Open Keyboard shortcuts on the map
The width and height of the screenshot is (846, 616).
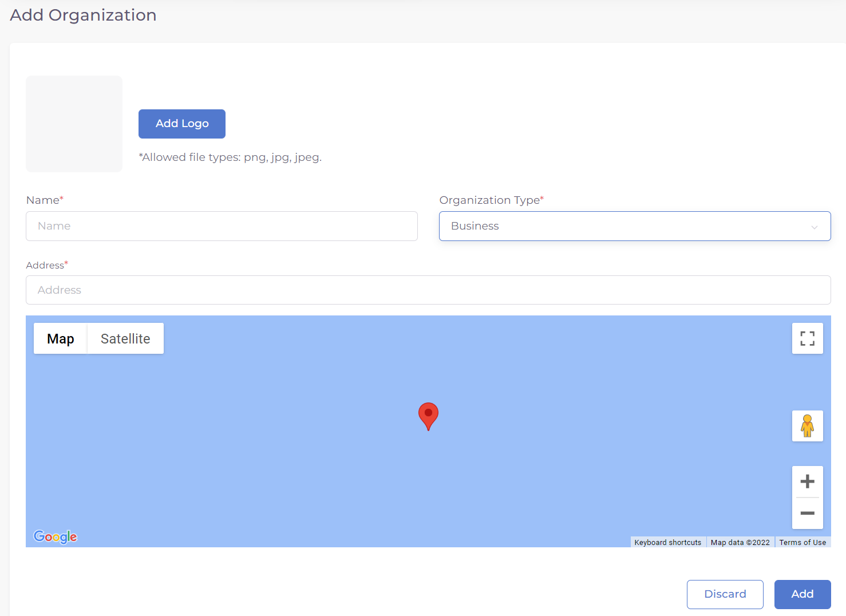[x=668, y=542]
